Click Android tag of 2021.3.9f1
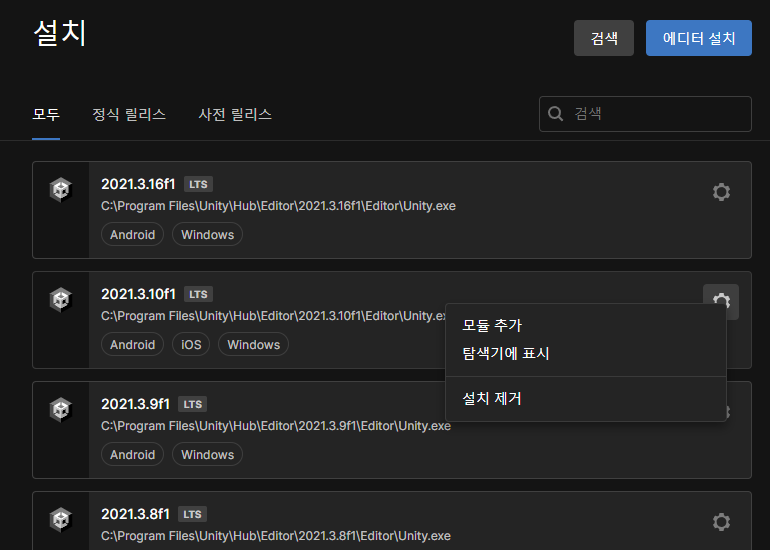This screenshot has width=770, height=550. click(133, 455)
